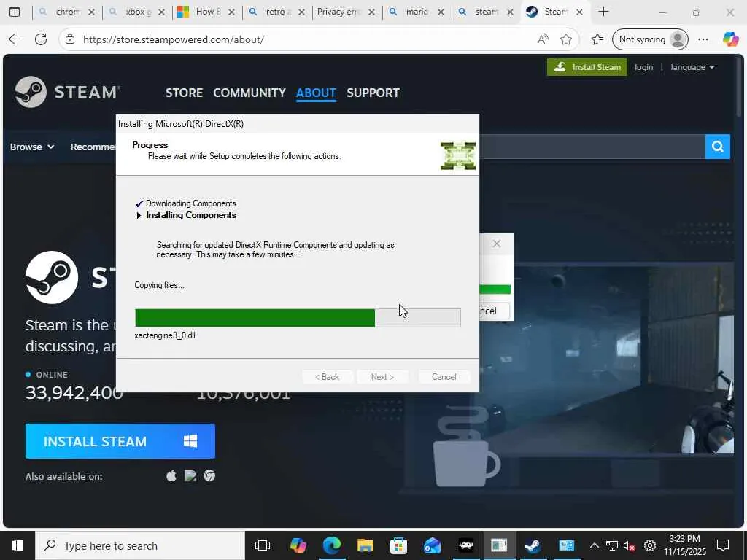
Task: Click the Not syncing profile button
Action: tap(650, 39)
